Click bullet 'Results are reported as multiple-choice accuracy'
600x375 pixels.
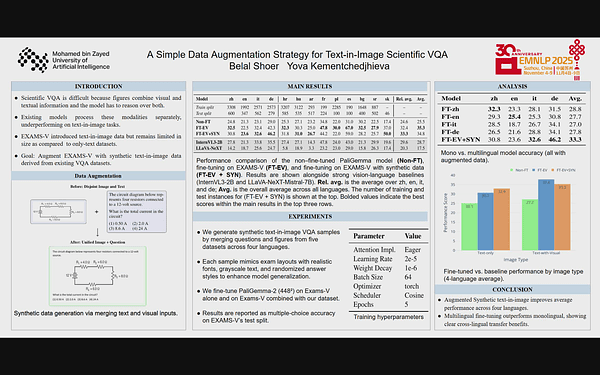269,316
